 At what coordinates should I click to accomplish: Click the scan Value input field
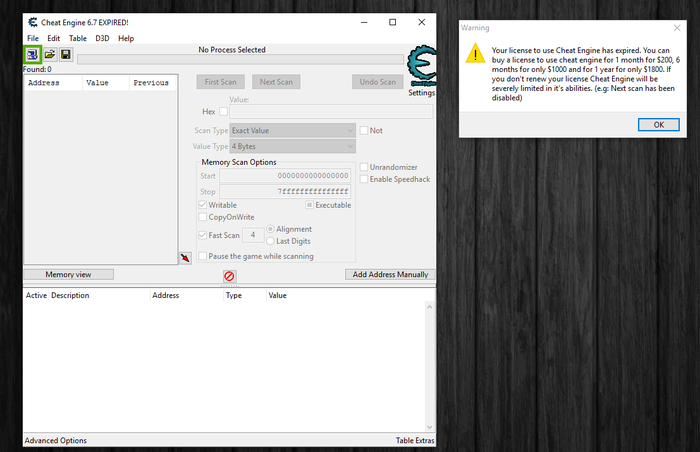tap(331, 111)
